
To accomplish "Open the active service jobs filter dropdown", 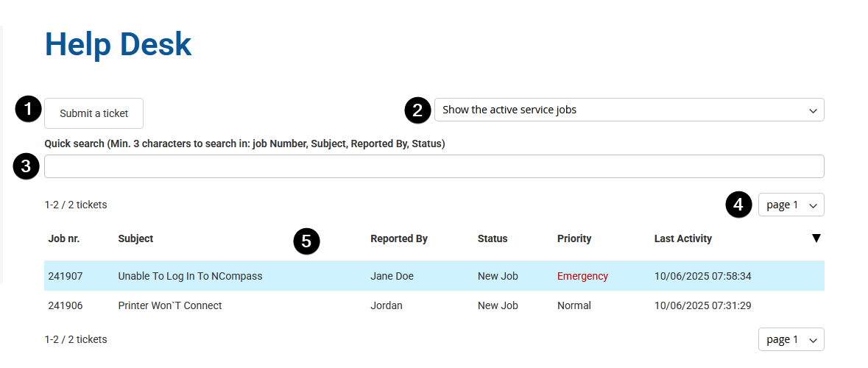I will (x=629, y=110).
